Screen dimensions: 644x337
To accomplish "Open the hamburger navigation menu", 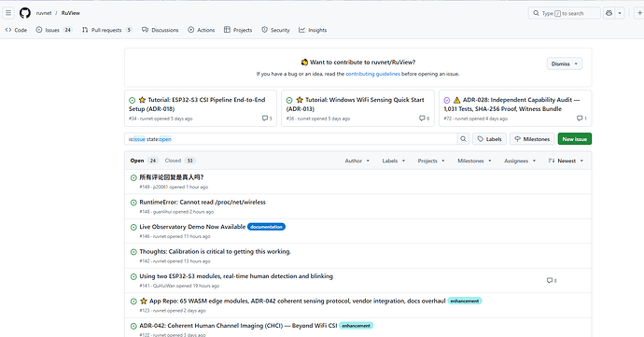I will 8,13.
